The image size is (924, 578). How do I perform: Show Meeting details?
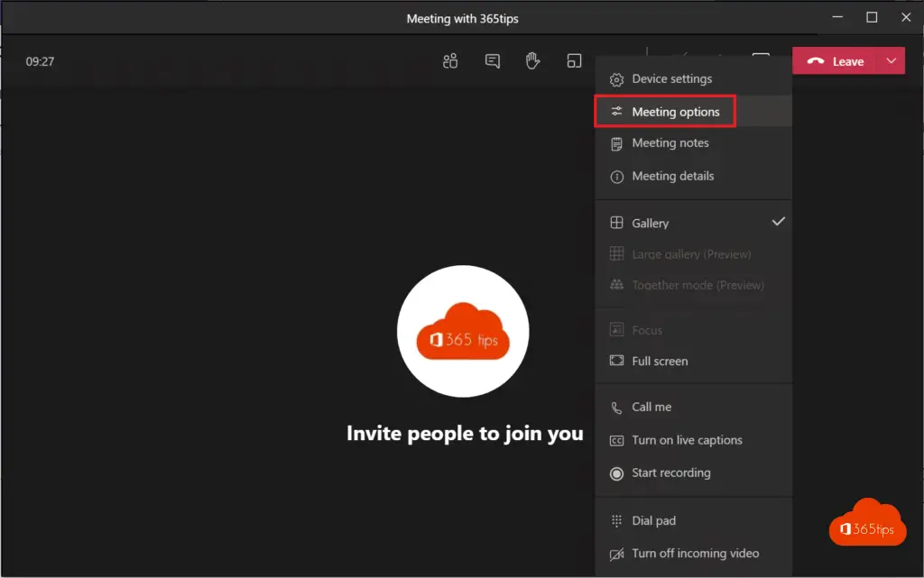pos(694,176)
